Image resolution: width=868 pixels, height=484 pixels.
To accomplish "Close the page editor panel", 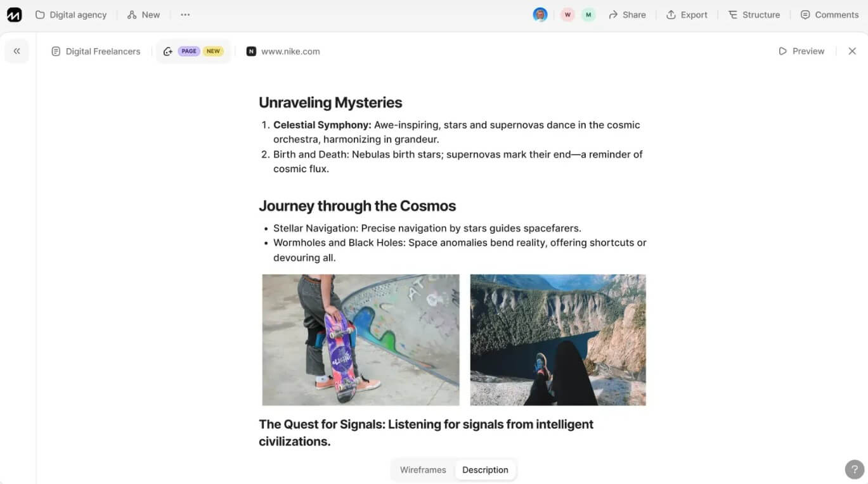I will point(852,51).
